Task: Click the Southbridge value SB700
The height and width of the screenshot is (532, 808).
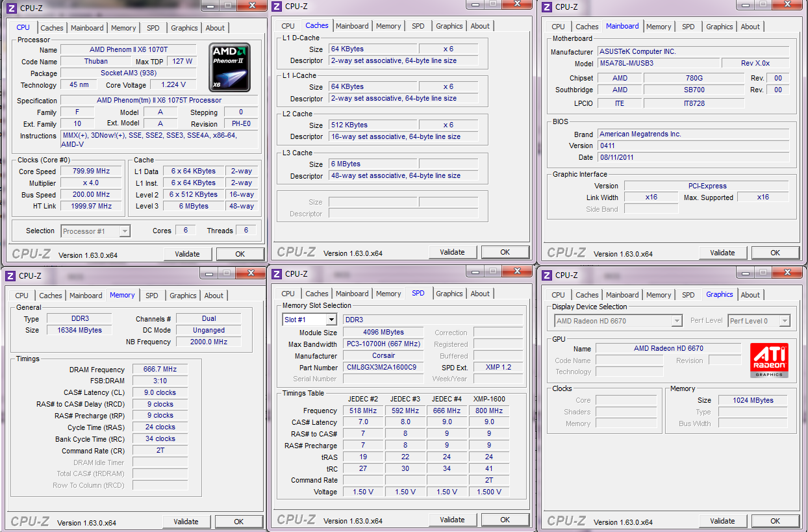Action: pos(694,90)
